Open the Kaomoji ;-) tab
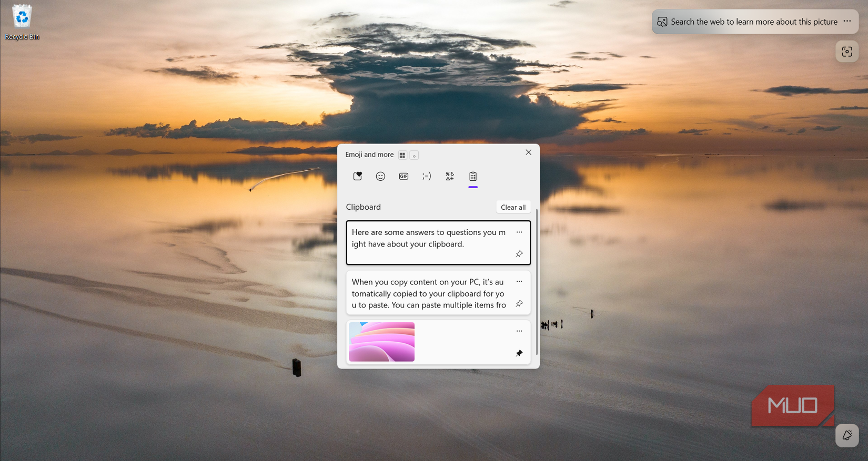Screen dimensions: 868x461 pyautogui.click(x=427, y=176)
